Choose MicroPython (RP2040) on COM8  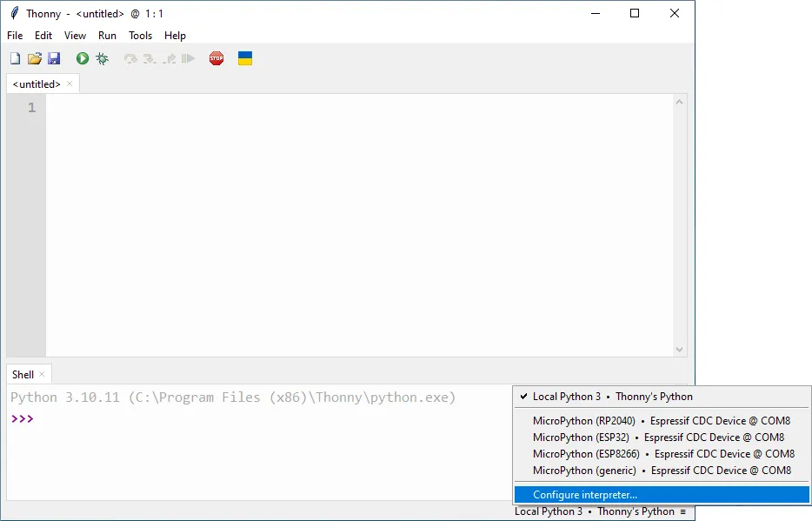[661, 421]
